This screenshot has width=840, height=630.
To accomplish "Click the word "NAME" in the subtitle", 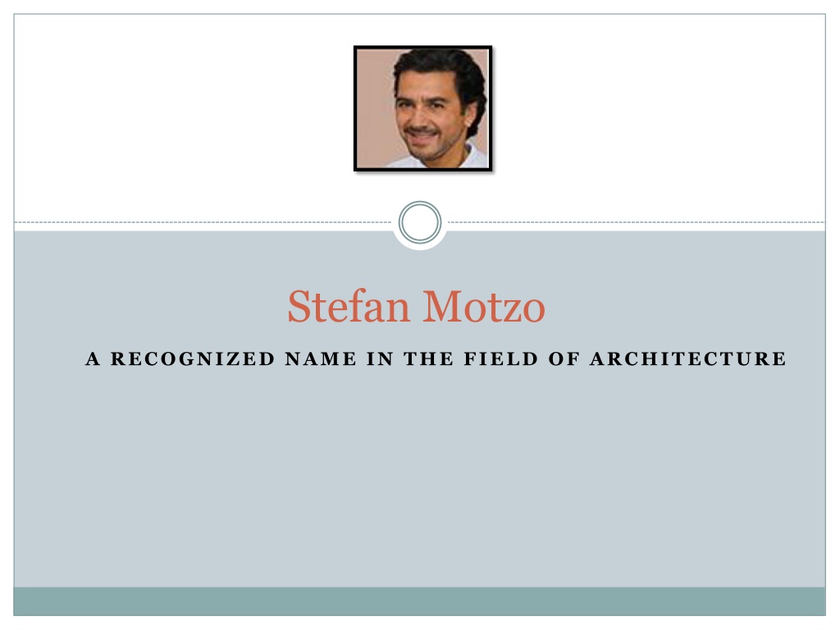I will [321, 358].
